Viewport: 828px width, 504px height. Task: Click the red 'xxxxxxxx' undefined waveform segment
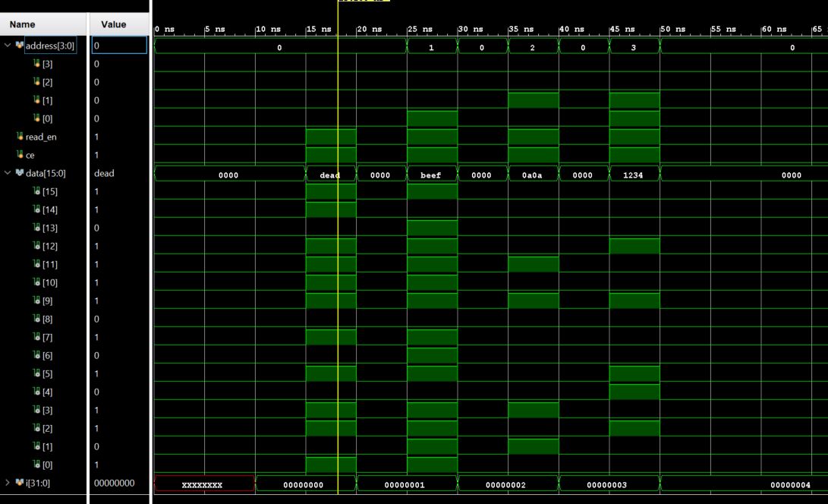203,484
